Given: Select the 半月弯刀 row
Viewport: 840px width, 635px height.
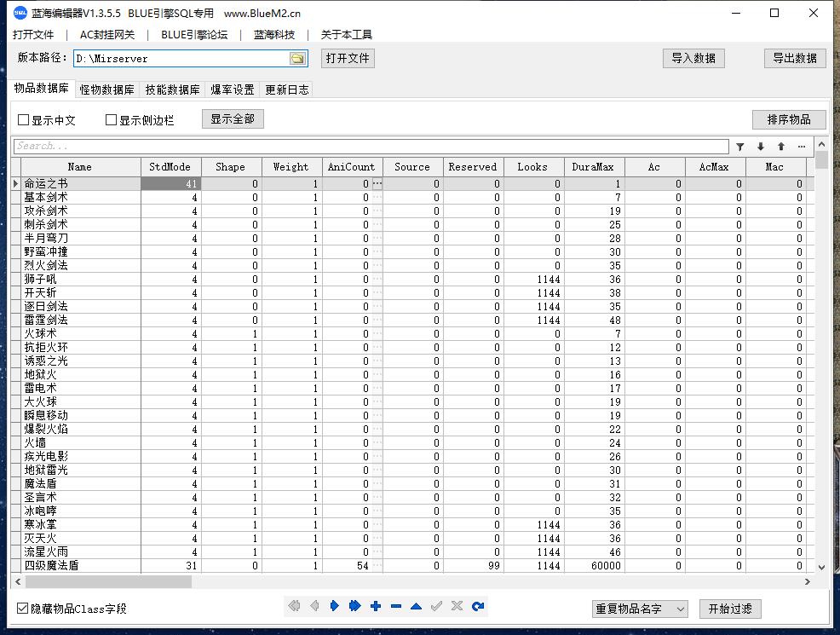Looking at the screenshot, I should point(412,239).
